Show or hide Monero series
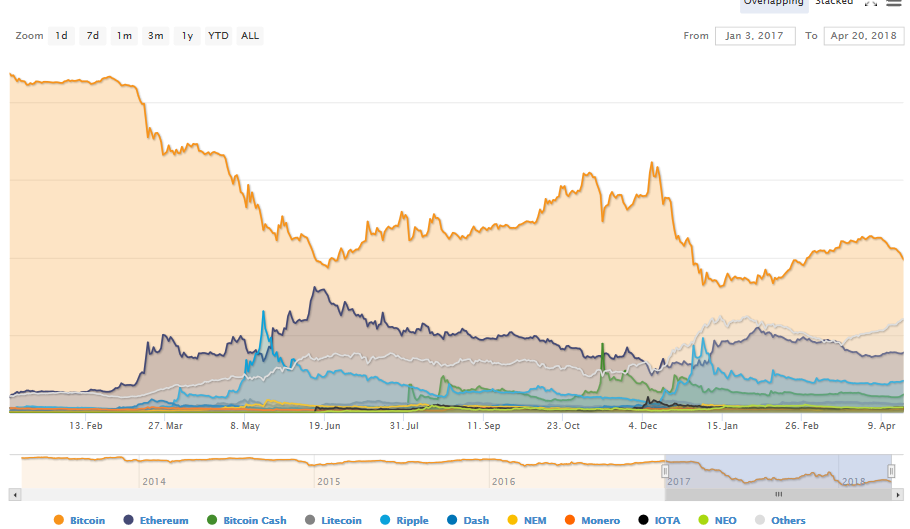910x529 pixels. click(x=592, y=520)
